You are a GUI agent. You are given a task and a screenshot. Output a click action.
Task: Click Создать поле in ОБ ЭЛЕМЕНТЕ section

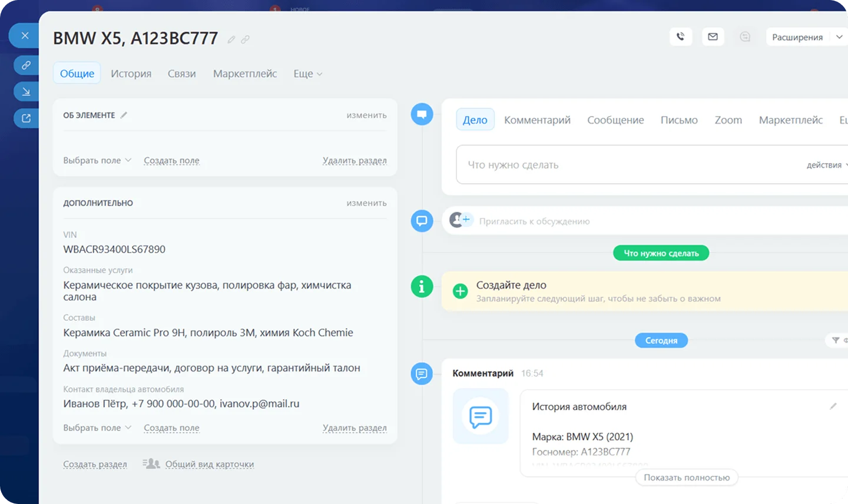point(171,160)
